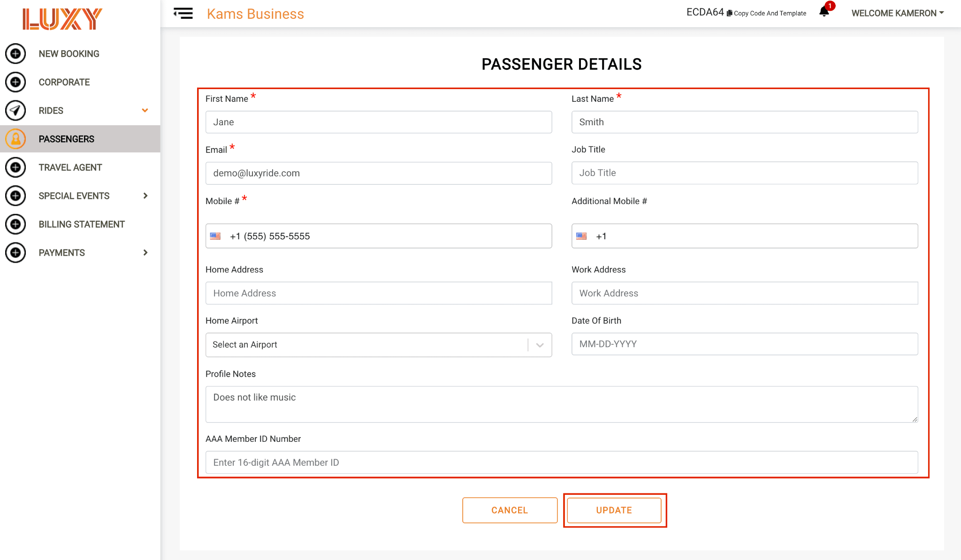Expand the Rides submenu chevron
The height and width of the screenshot is (560, 961).
pos(145,111)
